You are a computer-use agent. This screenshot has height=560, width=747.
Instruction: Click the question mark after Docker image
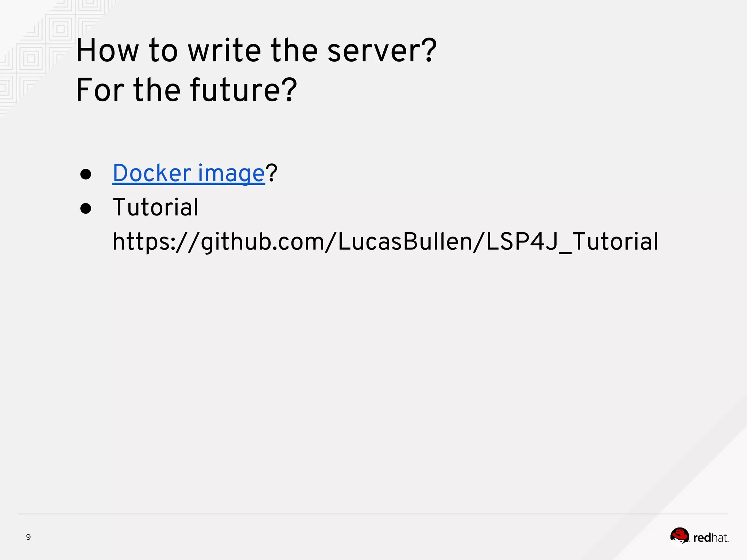coord(271,173)
